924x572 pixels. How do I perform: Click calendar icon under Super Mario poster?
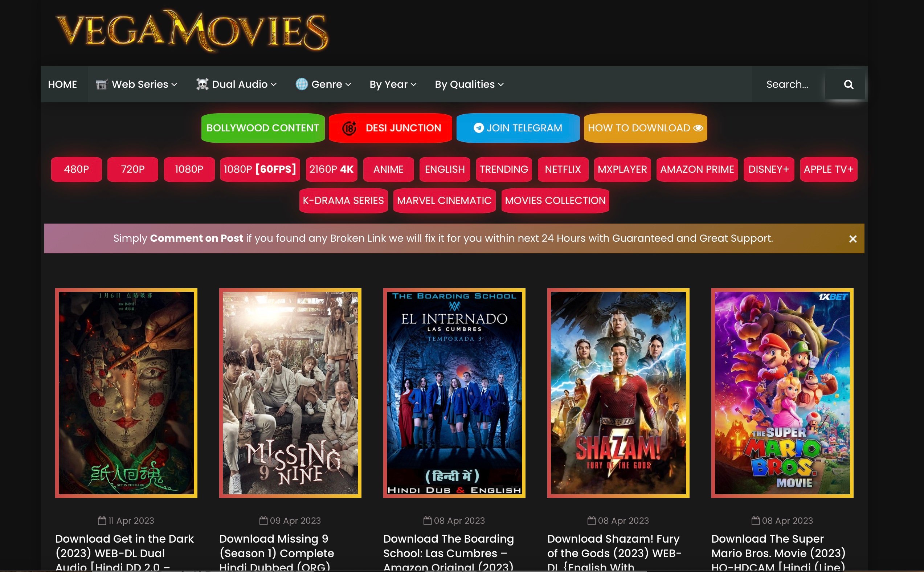(755, 520)
